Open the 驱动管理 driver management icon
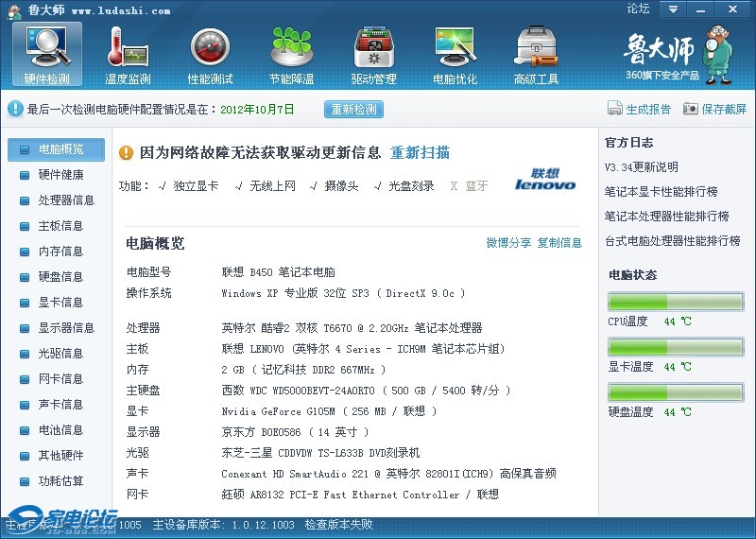The width and height of the screenshot is (756, 539). [x=373, y=49]
